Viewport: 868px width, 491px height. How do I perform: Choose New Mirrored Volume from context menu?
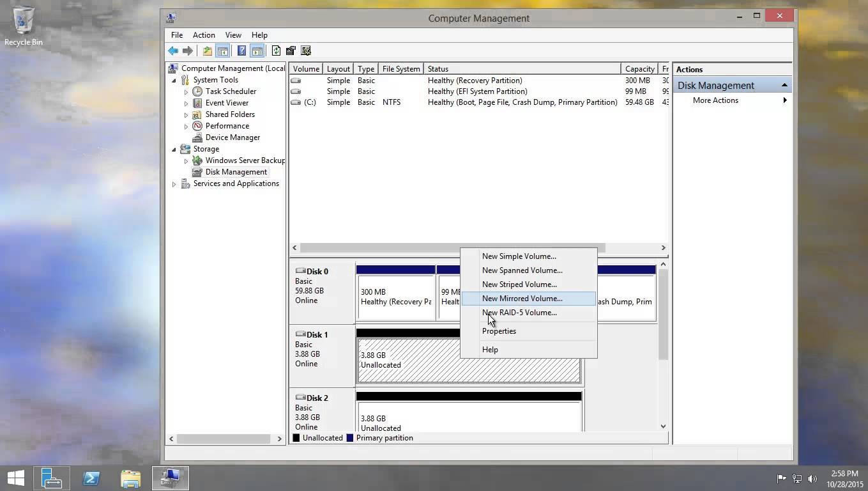tap(528, 299)
